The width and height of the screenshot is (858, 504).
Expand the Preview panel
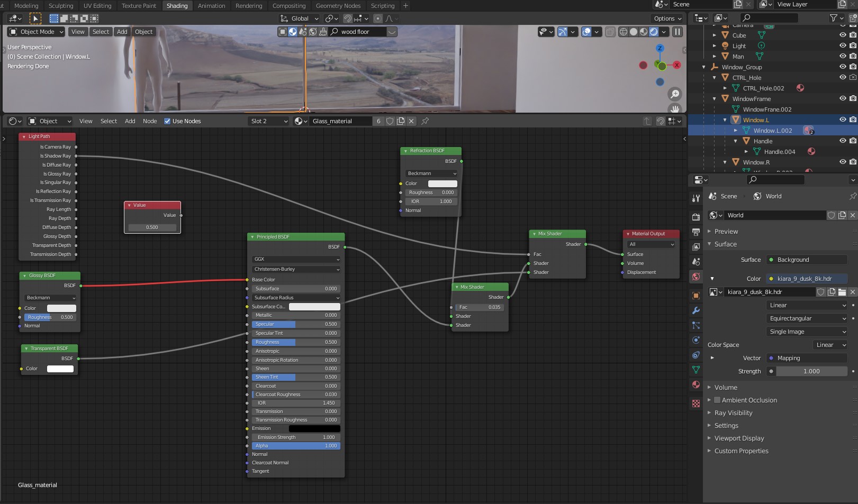point(726,232)
